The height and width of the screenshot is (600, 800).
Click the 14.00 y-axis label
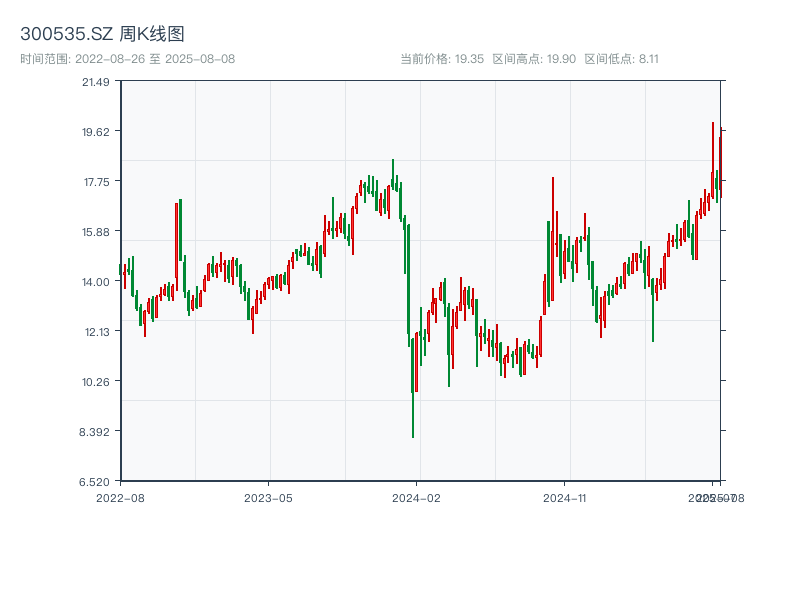click(96, 282)
